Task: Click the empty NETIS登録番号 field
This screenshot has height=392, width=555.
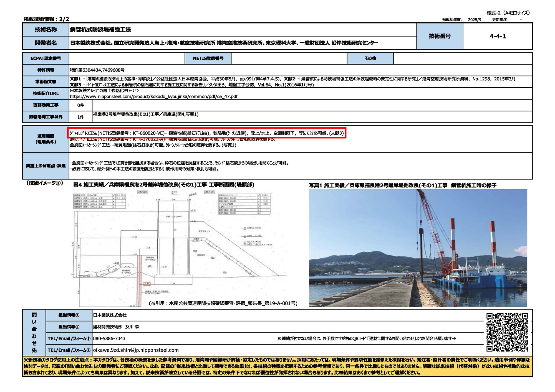Action: click(289, 58)
